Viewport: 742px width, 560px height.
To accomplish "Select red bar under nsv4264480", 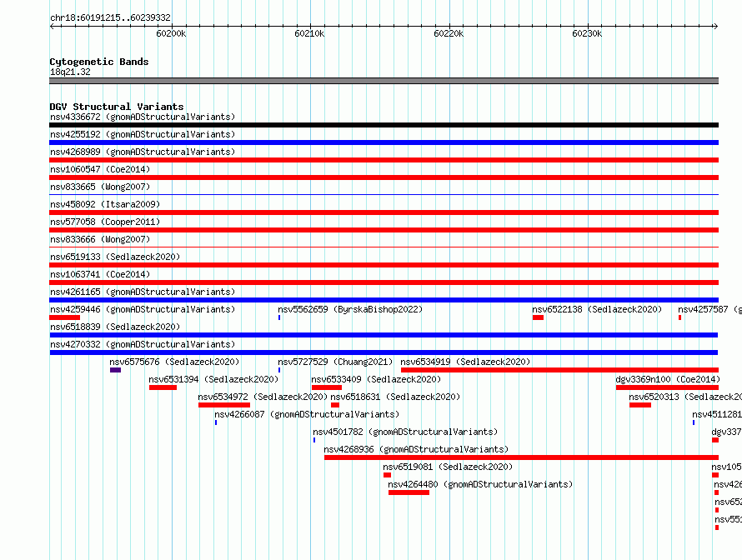I will click(409, 492).
